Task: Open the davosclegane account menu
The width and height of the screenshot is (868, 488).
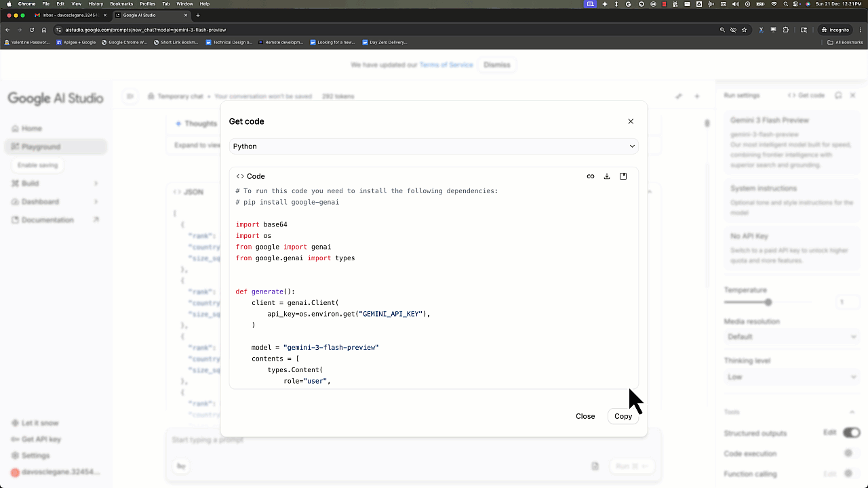Action: pos(56,472)
